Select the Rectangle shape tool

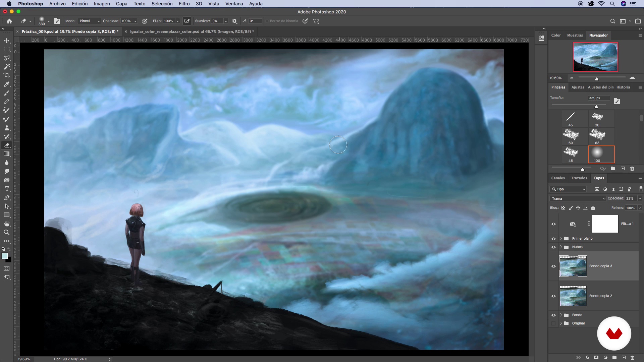pyautogui.click(x=7, y=215)
